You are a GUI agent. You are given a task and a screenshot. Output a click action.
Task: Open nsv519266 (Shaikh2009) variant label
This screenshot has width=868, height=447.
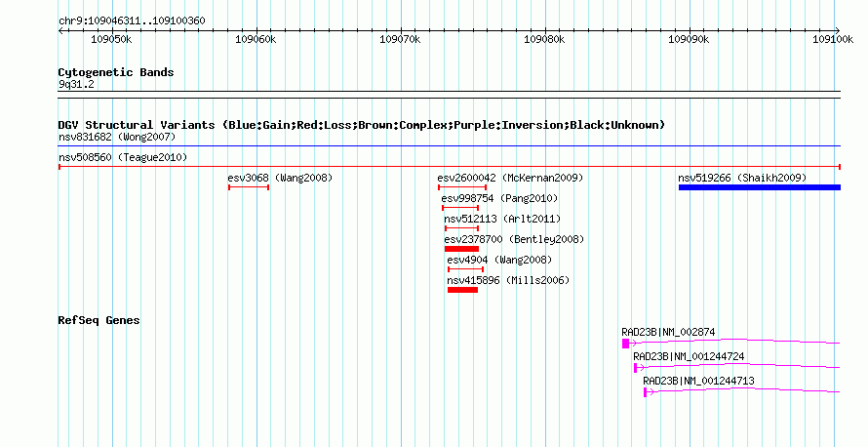coord(742,178)
